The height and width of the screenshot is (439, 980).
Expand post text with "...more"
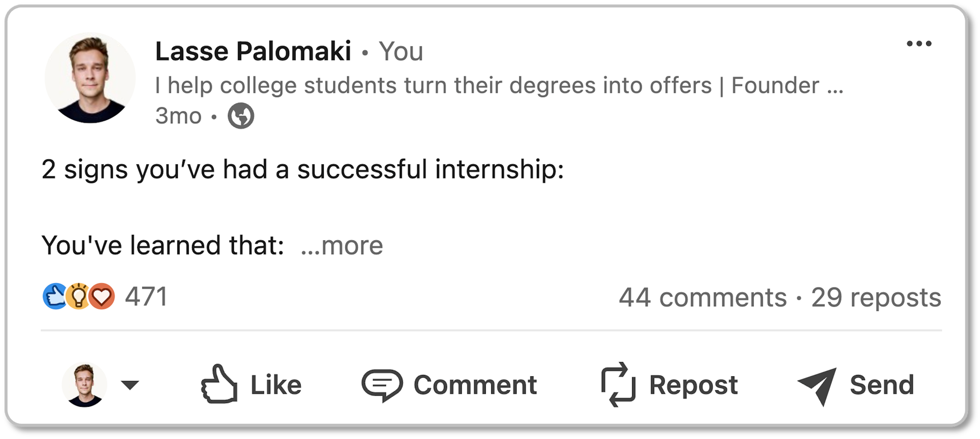(341, 246)
